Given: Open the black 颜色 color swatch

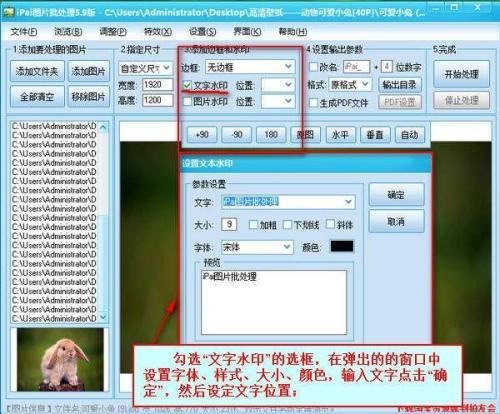Looking at the screenshot, I should pyautogui.click(x=342, y=246).
